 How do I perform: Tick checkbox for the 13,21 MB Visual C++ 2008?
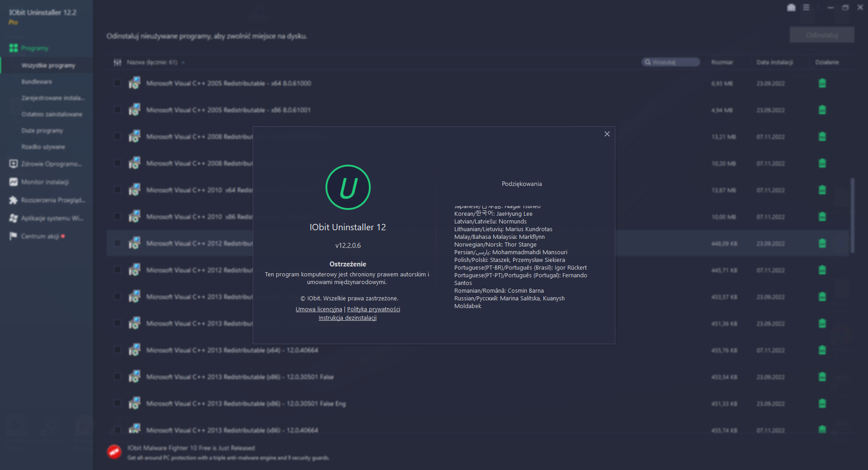tap(118, 137)
